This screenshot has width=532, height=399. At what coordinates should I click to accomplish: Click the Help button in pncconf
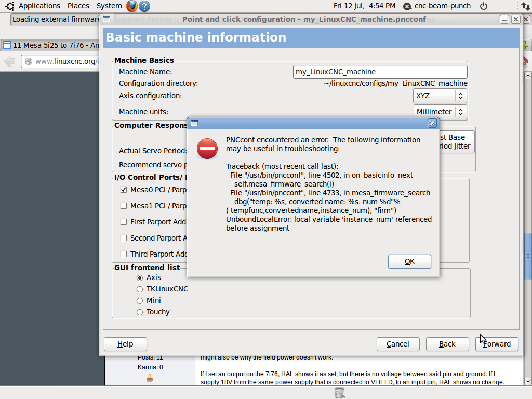point(125,344)
